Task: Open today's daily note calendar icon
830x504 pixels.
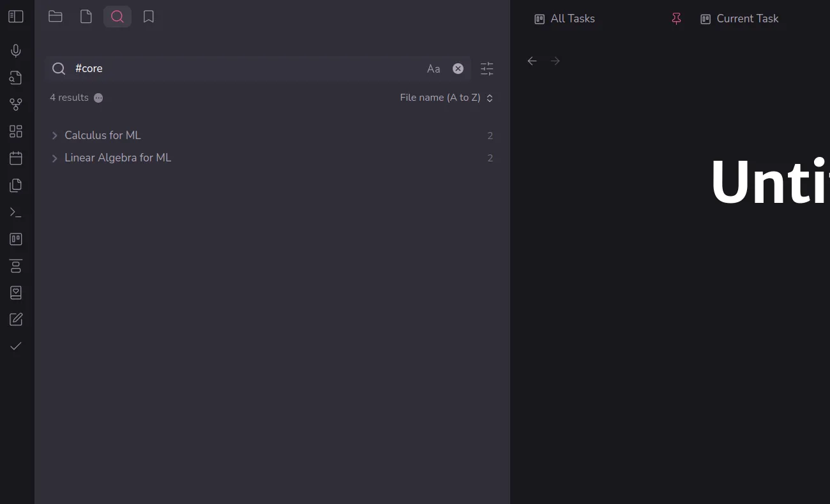Action: [x=16, y=158]
